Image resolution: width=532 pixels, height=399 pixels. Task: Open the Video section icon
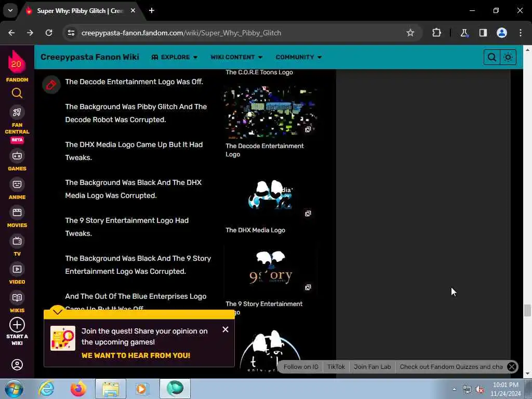17,269
